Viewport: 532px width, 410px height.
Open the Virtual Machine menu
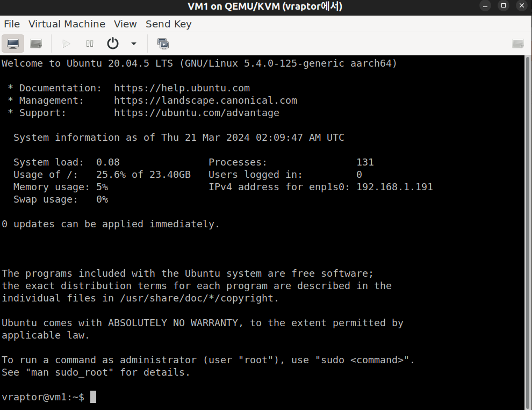point(67,24)
